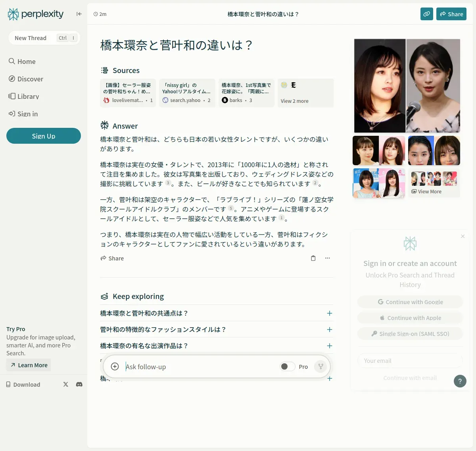This screenshot has width=476, height=451.
Task: Click Download in the sidebar footer
Action: [x=23, y=384]
